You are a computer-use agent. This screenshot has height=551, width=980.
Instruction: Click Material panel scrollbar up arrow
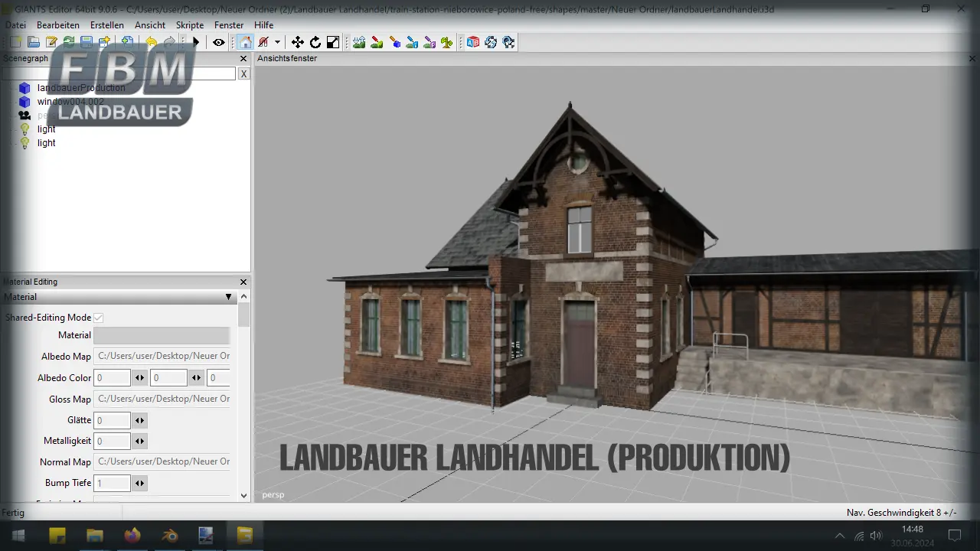(x=244, y=297)
